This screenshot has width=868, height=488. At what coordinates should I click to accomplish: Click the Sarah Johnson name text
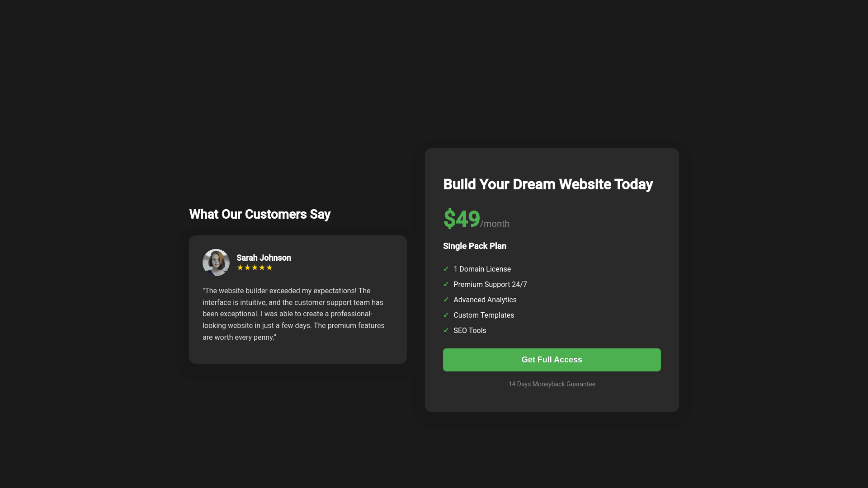click(x=264, y=258)
